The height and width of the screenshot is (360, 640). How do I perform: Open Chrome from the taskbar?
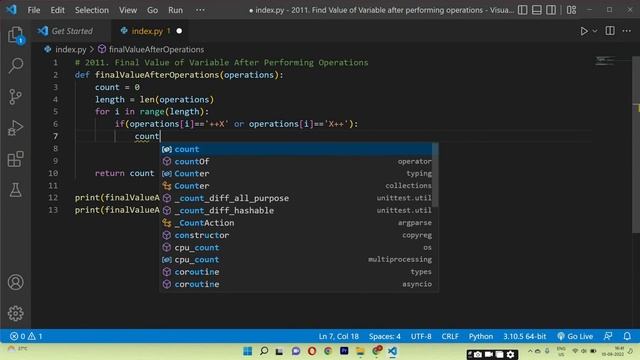tap(328, 351)
